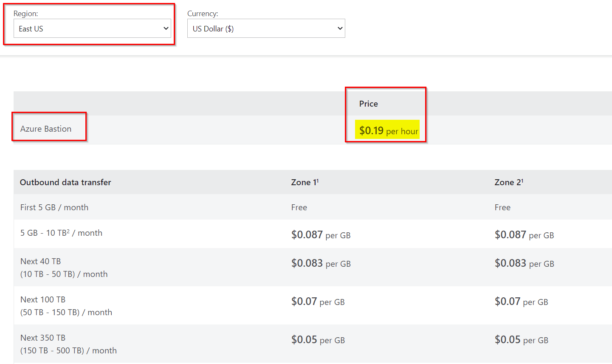Open the Region dropdown showing East US
Viewport: 612px width, 364px height.
(92, 28)
